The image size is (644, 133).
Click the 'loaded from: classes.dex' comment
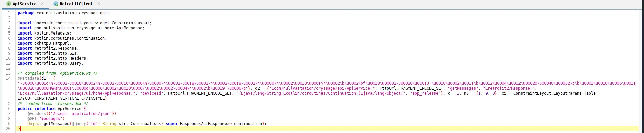point(53,104)
